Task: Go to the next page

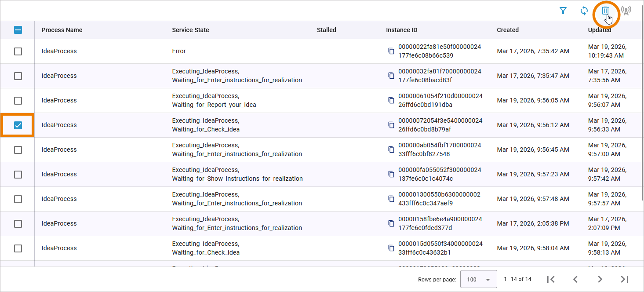Action: (600, 279)
